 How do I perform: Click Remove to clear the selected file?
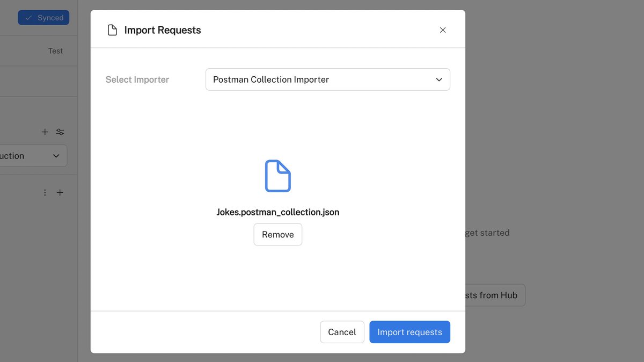coord(277,234)
